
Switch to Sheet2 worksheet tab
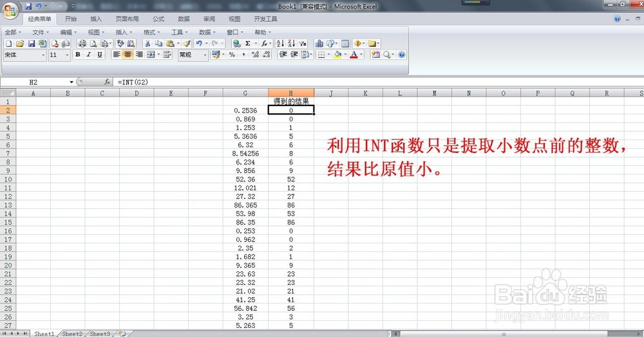click(72, 334)
